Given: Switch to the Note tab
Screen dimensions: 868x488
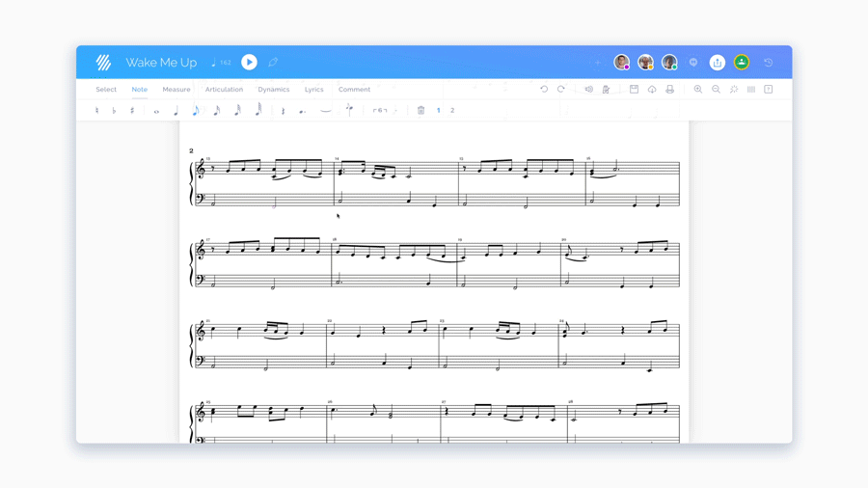Looking at the screenshot, I should click(x=140, y=89).
